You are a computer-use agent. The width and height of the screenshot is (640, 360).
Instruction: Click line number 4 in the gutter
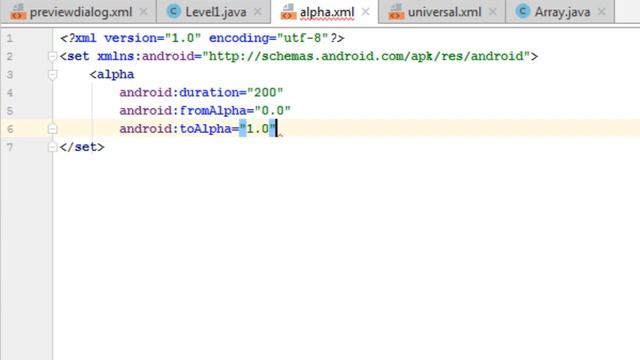[10, 93]
